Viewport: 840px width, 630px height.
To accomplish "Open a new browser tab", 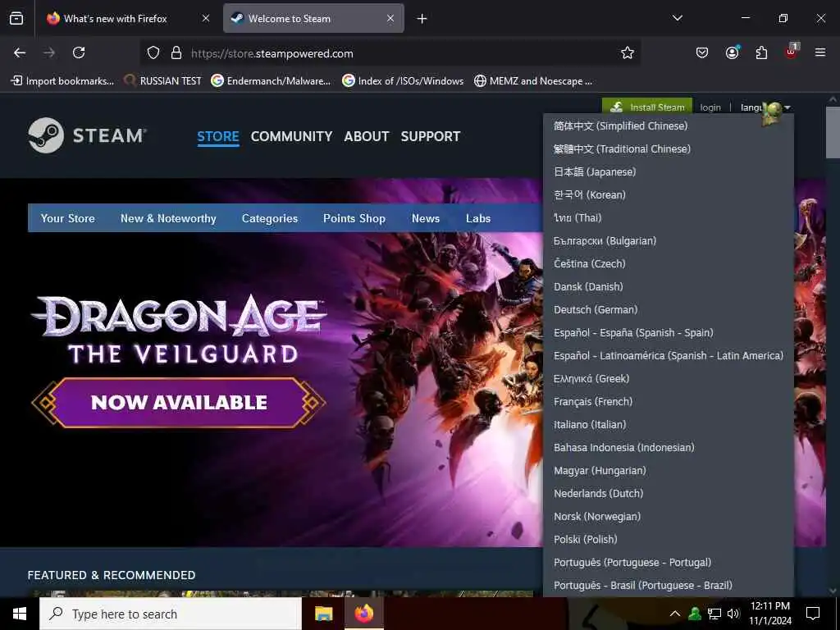I will [x=422, y=19].
